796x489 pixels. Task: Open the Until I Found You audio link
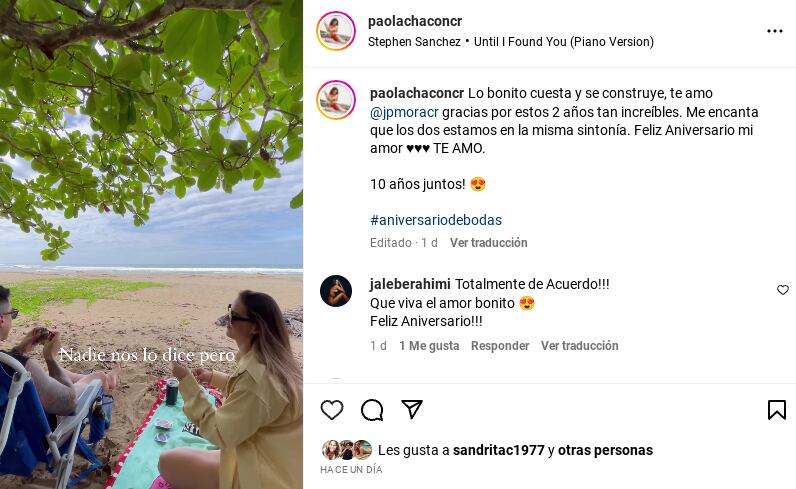tap(563, 42)
